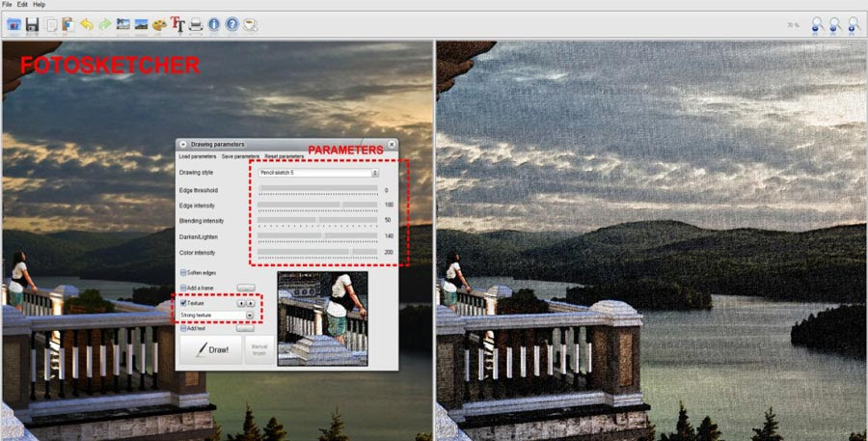This screenshot has width=868, height=441.
Task: Open the Help menu
Action: click(x=40, y=5)
